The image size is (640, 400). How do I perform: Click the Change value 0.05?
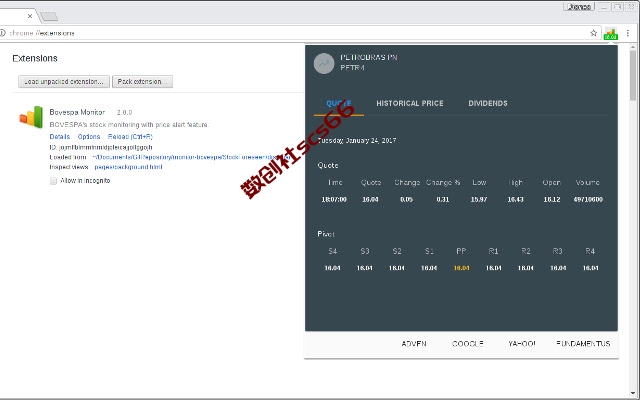[x=407, y=200]
